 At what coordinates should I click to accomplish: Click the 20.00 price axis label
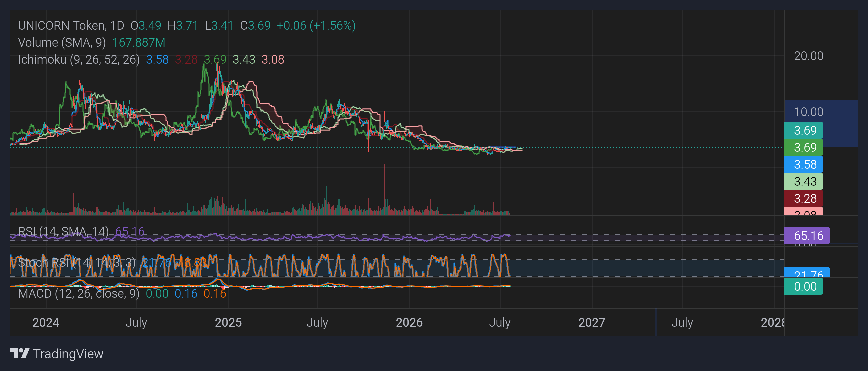808,56
